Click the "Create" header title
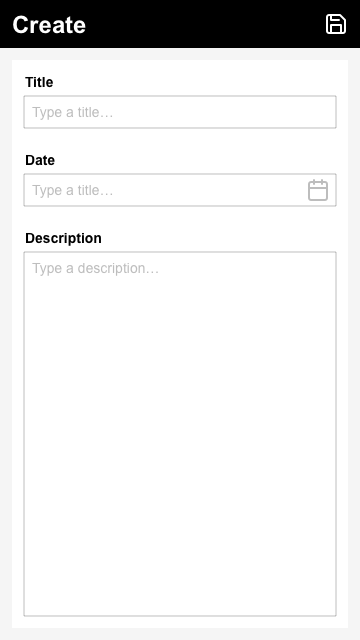 [x=49, y=24]
